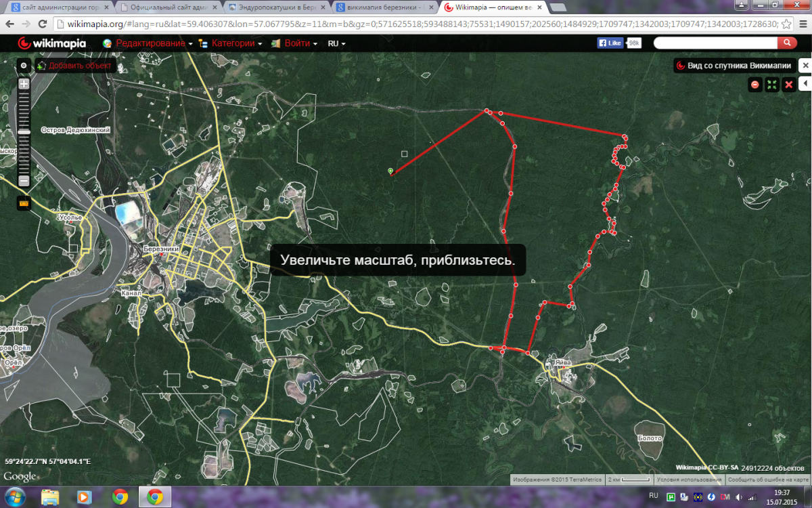Viewport: 812px width, 508px height.
Task: Open the Войти login menu
Action: pyautogui.click(x=297, y=43)
